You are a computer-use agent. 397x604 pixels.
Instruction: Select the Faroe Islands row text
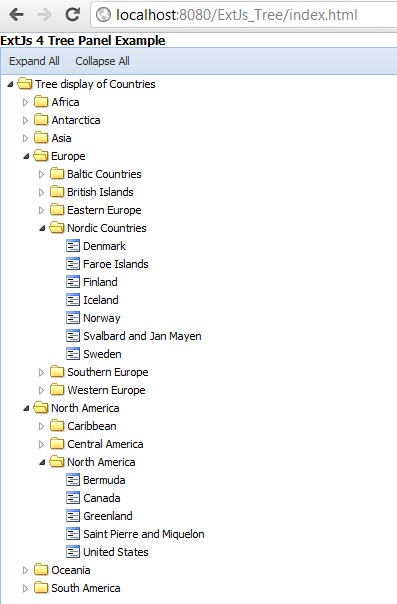[116, 264]
